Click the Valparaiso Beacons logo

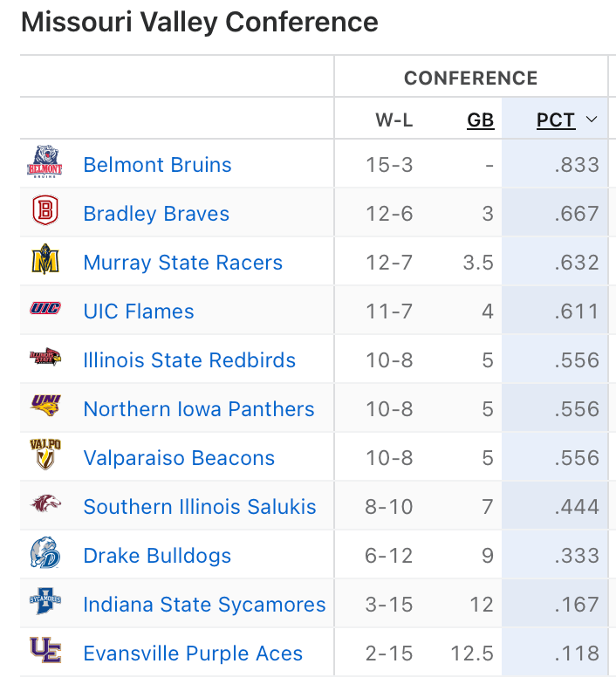(45, 457)
